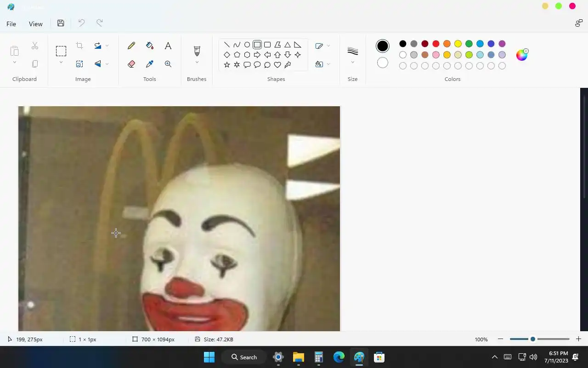Viewport: 588px width, 368px height.
Task: Click the taskbar Search box
Action: [x=244, y=357]
